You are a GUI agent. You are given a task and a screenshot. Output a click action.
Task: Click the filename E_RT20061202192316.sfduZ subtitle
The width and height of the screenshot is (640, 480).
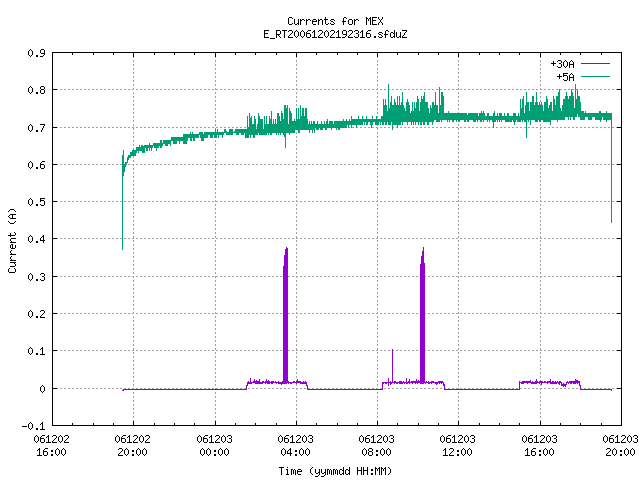pos(335,34)
